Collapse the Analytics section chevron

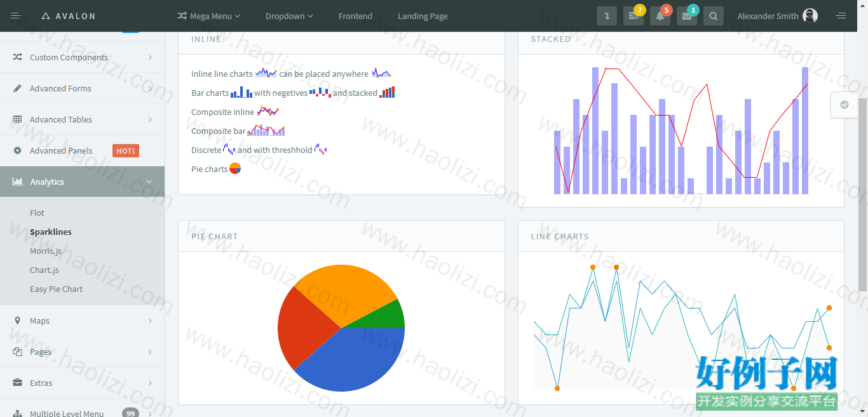[x=149, y=182]
